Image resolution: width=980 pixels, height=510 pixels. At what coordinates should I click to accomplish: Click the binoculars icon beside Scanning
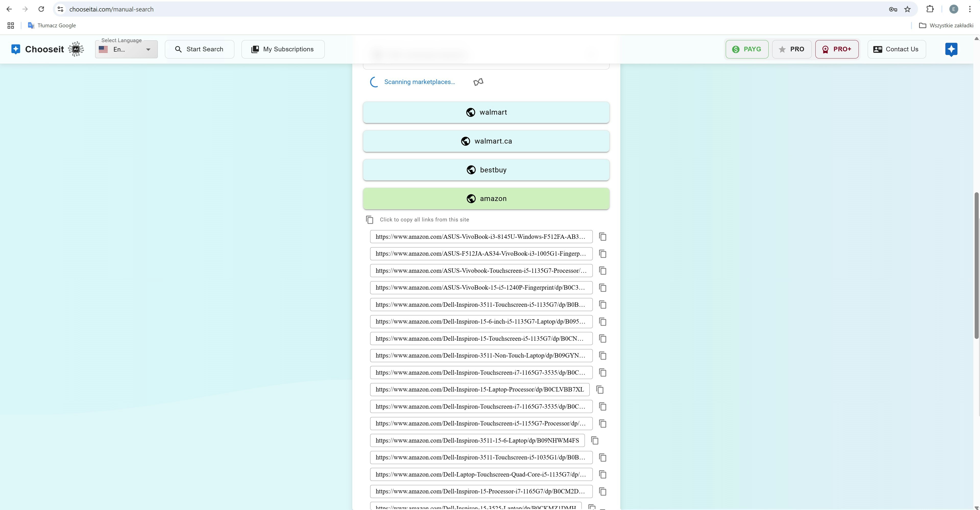coord(478,82)
